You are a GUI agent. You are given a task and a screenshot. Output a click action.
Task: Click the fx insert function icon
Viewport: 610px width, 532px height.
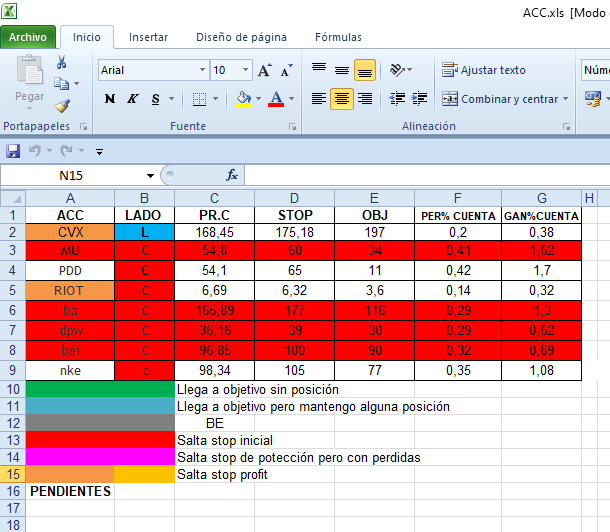(x=232, y=175)
